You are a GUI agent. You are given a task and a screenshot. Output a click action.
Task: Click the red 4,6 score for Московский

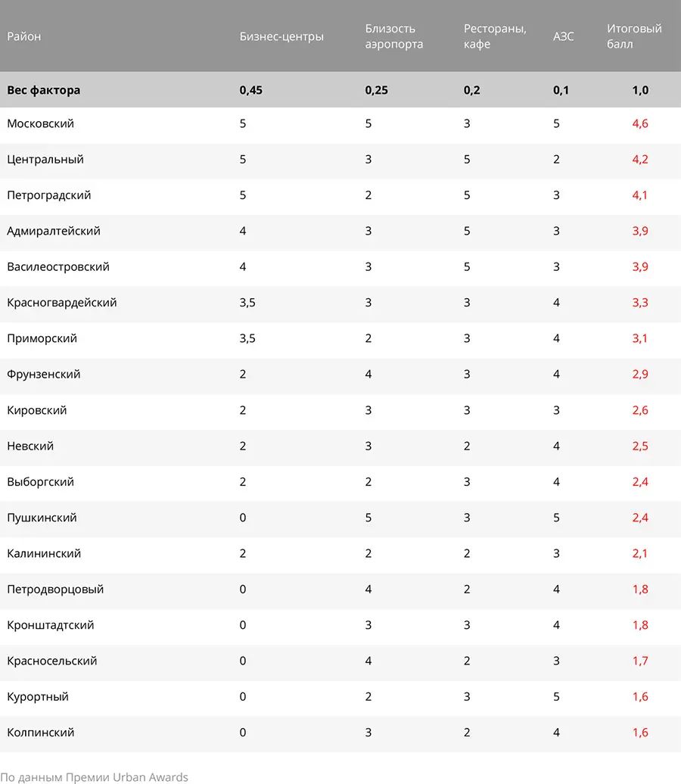[640, 123]
